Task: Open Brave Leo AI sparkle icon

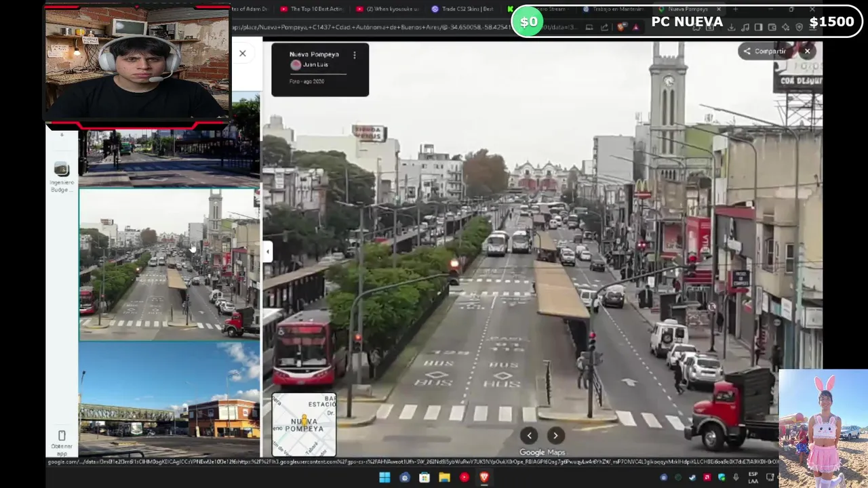Action: (x=785, y=27)
